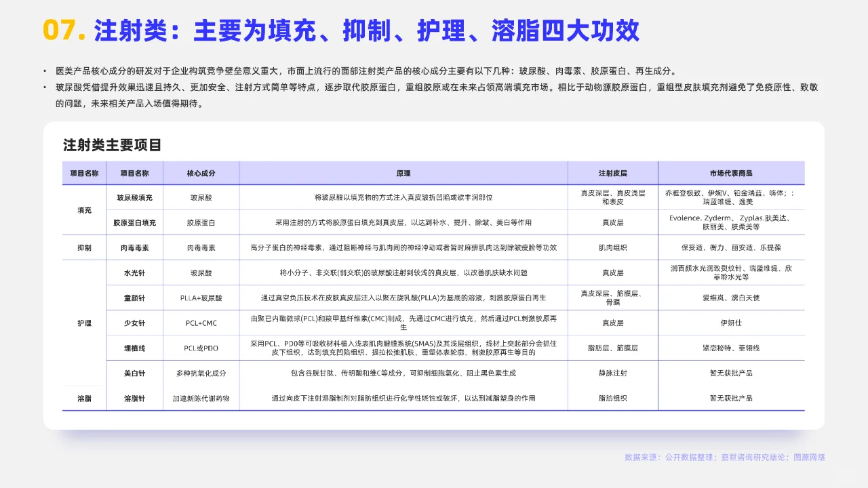This screenshot has width=868, height=488.
Task: Select the 少女针 PCL+CMC row
Action: click(135, 323)
